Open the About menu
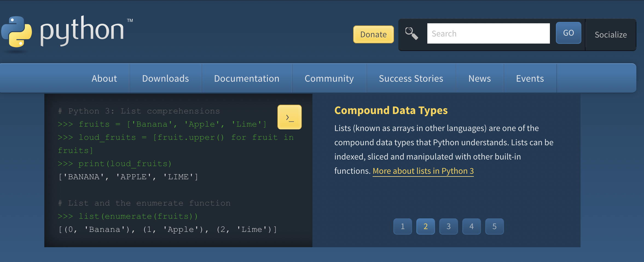 pos(104,78)
